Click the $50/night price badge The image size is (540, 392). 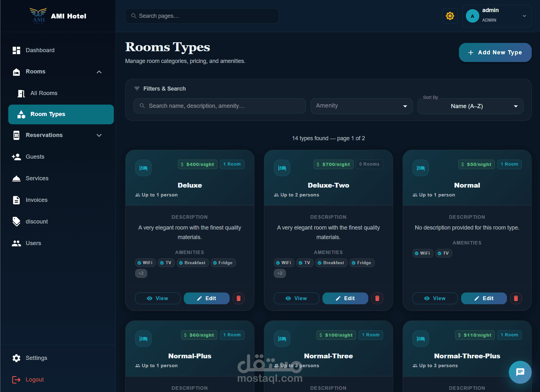click(x=476, y=164)
